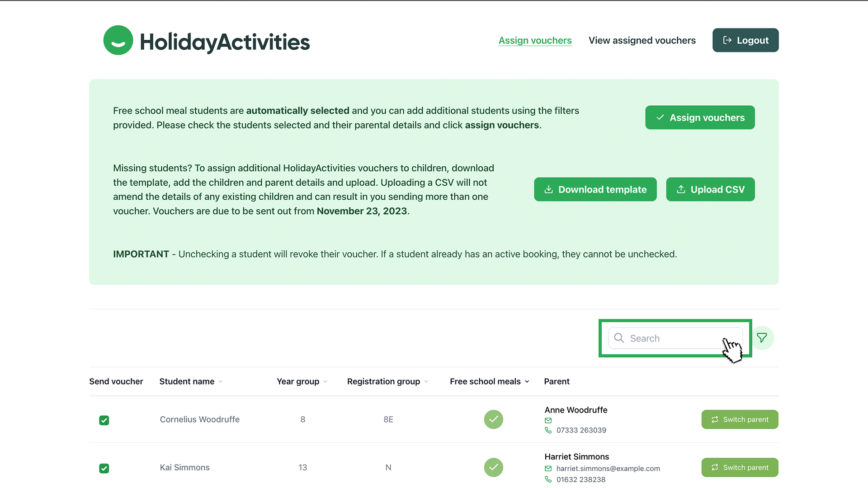The height and width of the screenshot is (488, 868).
Task: Click the Upload CSV button
Action: tap(710, 189)
